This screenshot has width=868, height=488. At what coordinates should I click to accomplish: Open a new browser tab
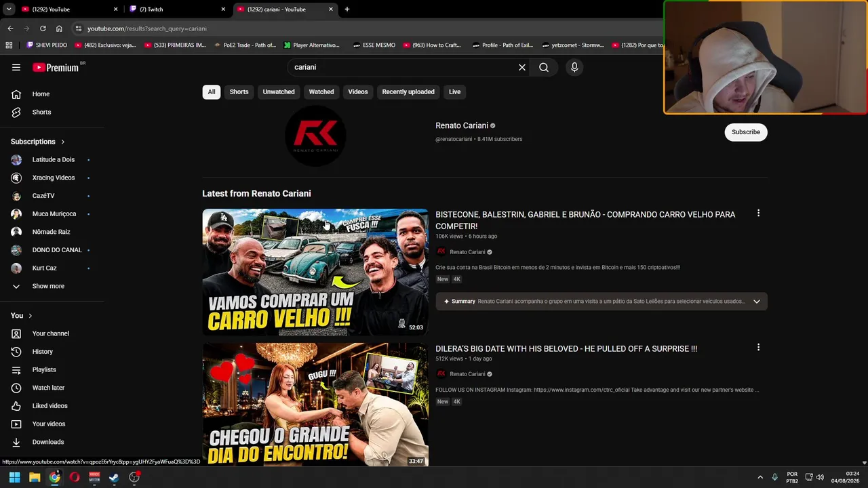(x=347, y=9)
